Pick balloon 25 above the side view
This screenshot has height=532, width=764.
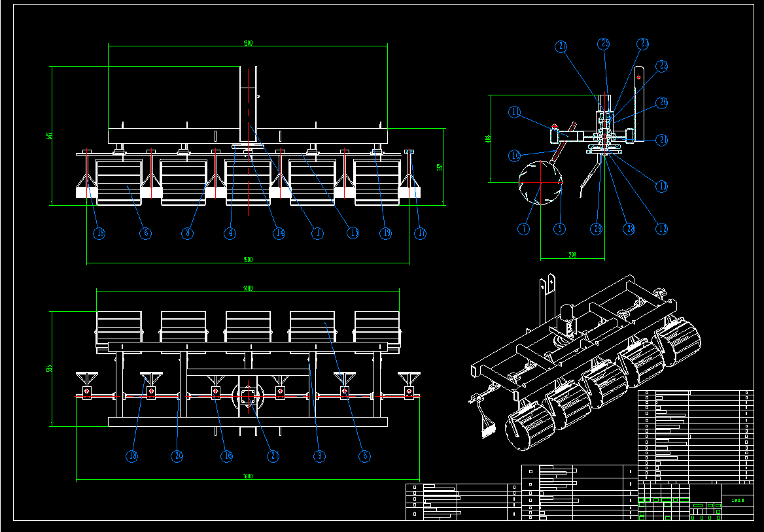pos(604,44)
